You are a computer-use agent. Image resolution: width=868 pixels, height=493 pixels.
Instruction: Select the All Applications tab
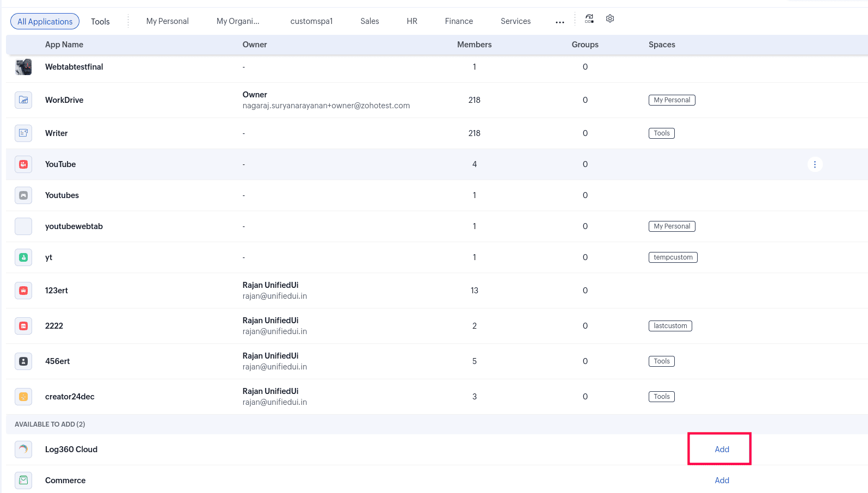(x=45, y=22)
